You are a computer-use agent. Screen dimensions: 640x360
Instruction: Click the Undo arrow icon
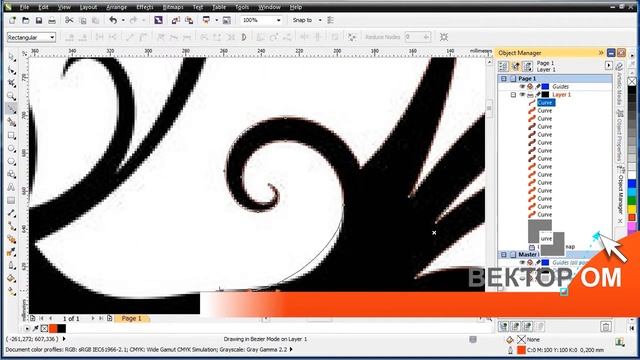(113, 20)
